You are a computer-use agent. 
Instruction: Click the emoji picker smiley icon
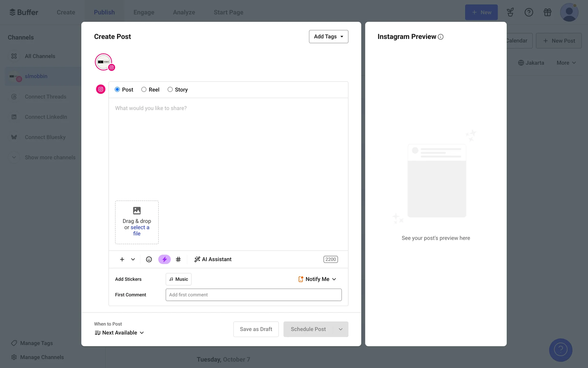tap(149, 259)
